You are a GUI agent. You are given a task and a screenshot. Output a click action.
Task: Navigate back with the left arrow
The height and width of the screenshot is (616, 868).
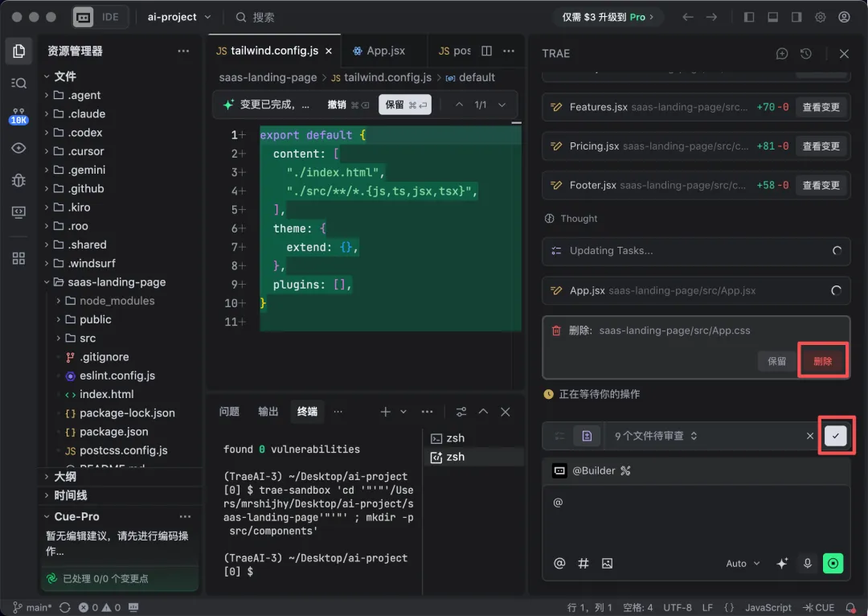point(687,17)
